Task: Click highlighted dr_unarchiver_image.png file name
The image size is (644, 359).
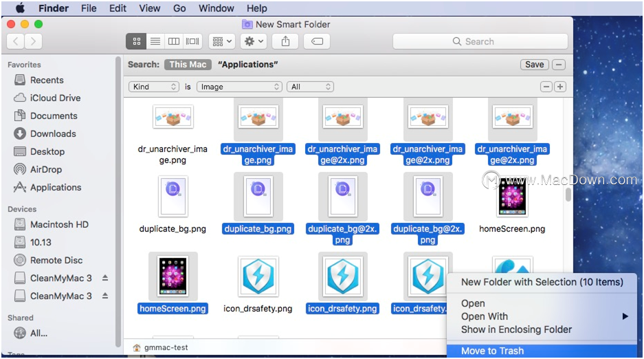Action: click(x=258, y=155)
